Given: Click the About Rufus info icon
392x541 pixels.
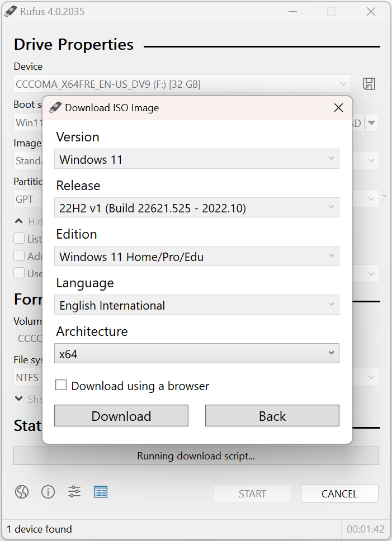Looking at the screenshot, I should coord(48,492).
